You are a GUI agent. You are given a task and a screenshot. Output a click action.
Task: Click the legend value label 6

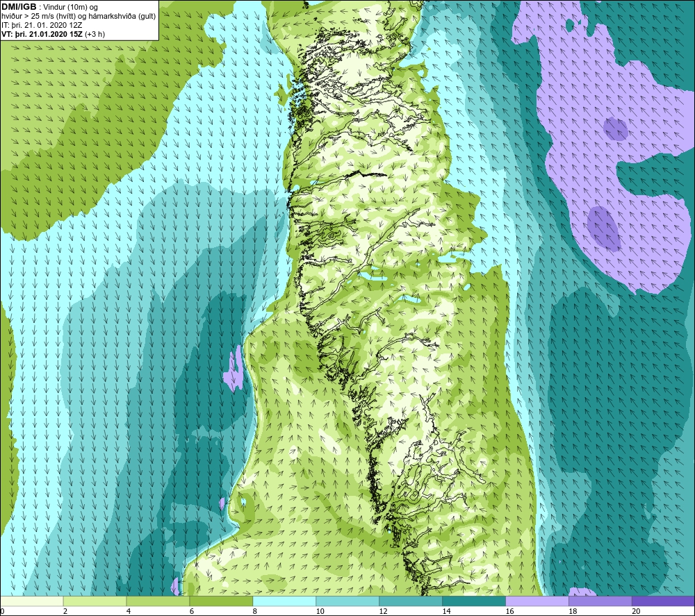click(192, 611)
